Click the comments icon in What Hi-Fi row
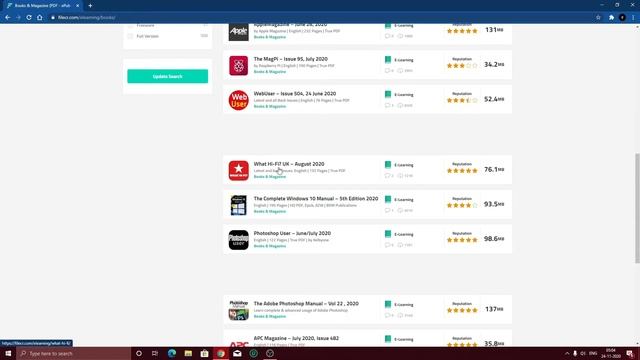Viewport: 640px width, 360px height. pyautogui.click(x=387, y=176)
